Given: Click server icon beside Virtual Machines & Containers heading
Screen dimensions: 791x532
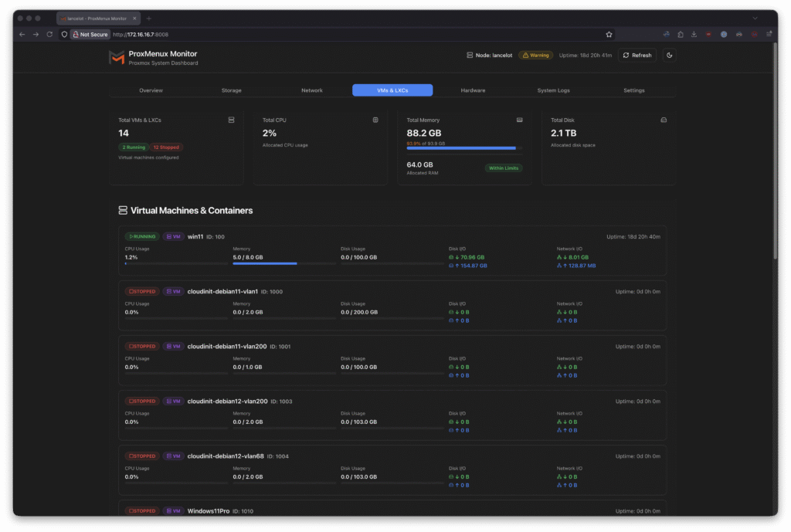Looking at the screenshot, I should [123, 210].
